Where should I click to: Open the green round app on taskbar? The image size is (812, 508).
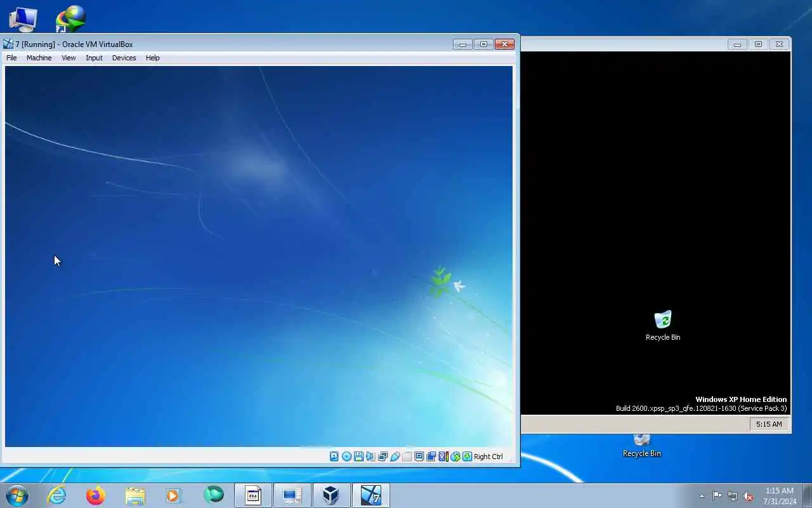214,494
